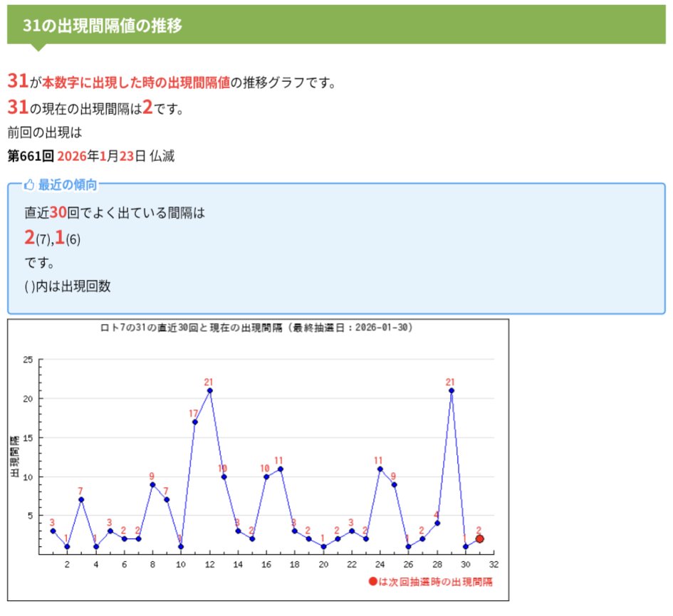
Task: Click the first data point labeled 3 at x=1
Action: click(x=53, y=531)
